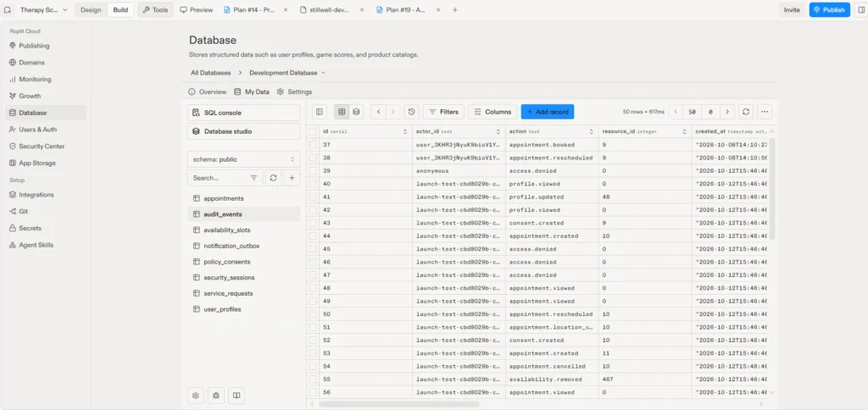The height and width of the screenshot is (410, 868).
Task: Open the schema: public selector
Action: [243, 159]
